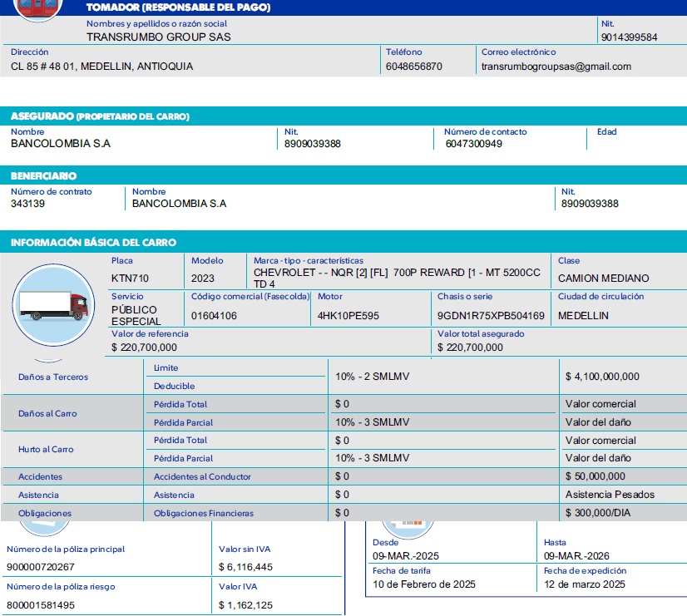Click the Hurto al Carro coverage label
This screenshot has height=616, width=687.
click(46, 449)
